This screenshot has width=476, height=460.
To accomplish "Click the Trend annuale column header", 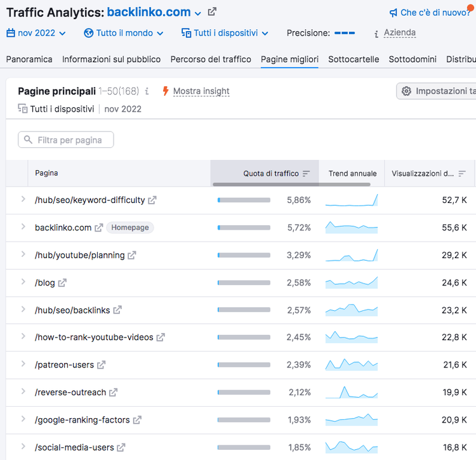I will pos(352,174).
